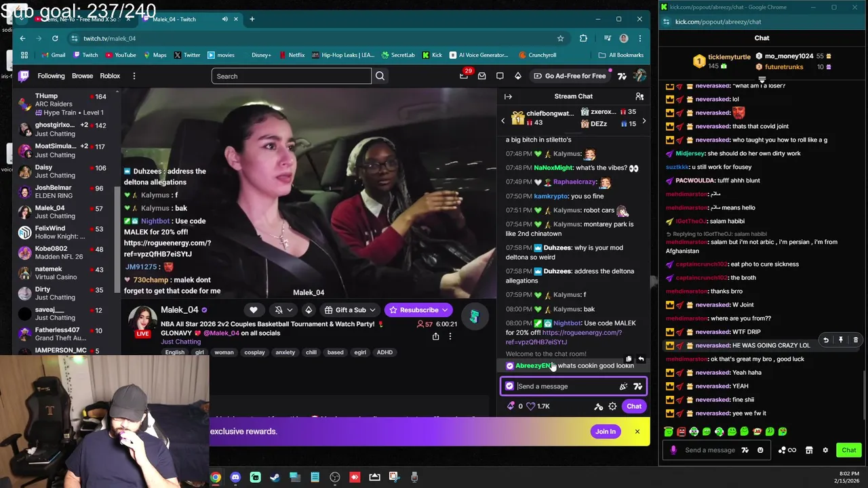Image resolution: width=868 pixels, height=488 pixels.
Task: Show next gifters with the right arrow in chat header
Action: (x=644, y=121)
